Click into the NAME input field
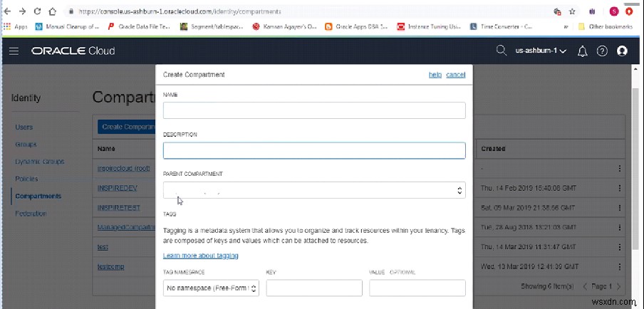The height and width of the screenshot is (309, 644). (x=314, y=110)
